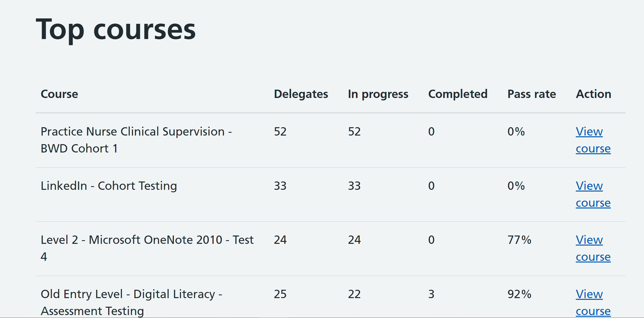Click the Action column header
Image resolution: width=644 pixels, height=318 pixels.
[593, 94]
